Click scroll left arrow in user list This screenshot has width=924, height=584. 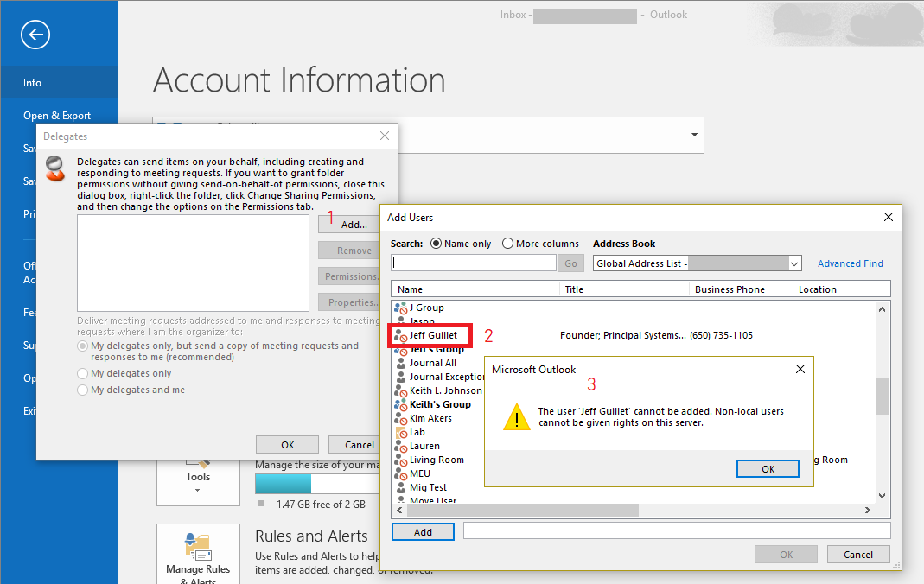click(399, 510)
